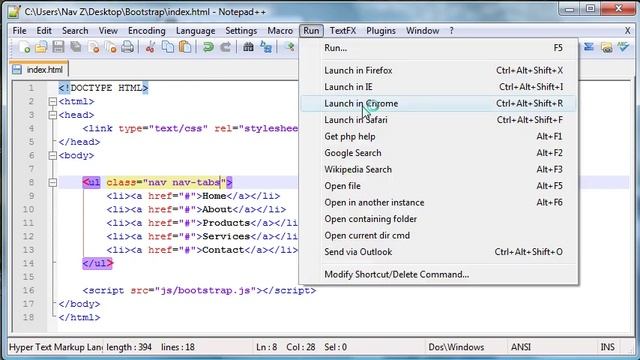
Task: Close the open Run menu
Action: click(311, 31)
